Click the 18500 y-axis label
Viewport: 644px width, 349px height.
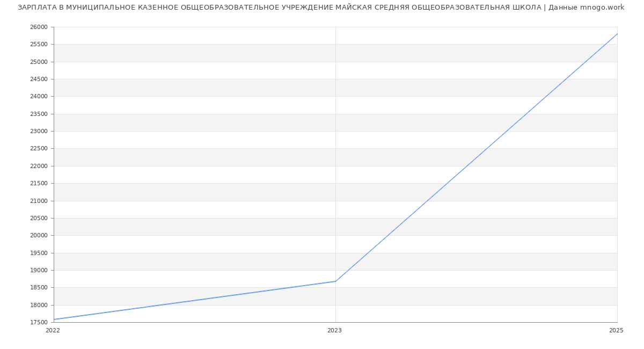point(39,288)
